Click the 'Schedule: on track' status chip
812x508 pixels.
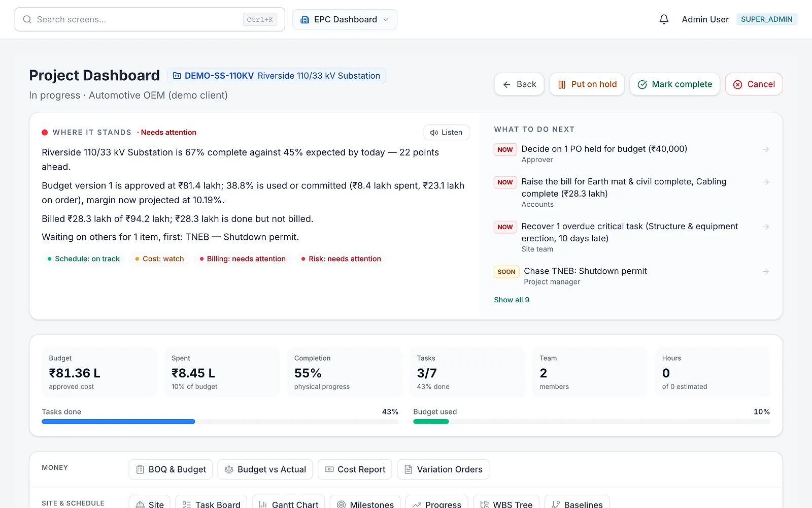click(x=84, y=259)
